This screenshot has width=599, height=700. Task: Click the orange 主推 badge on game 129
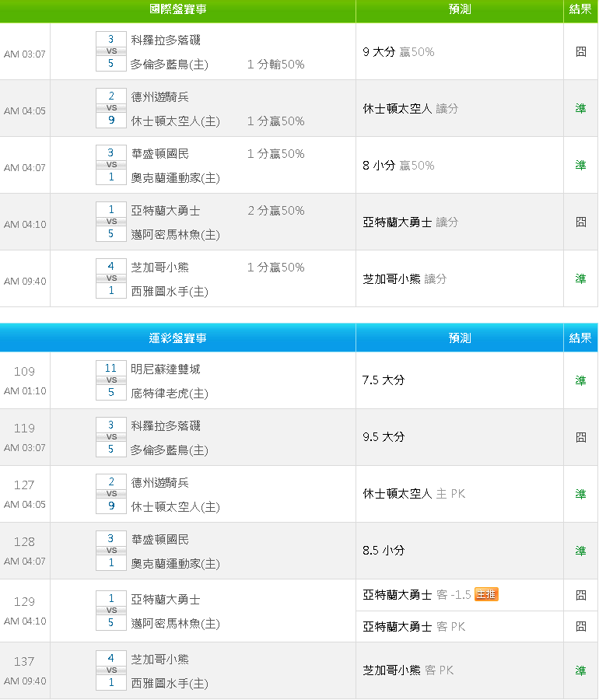coord(486,594)
